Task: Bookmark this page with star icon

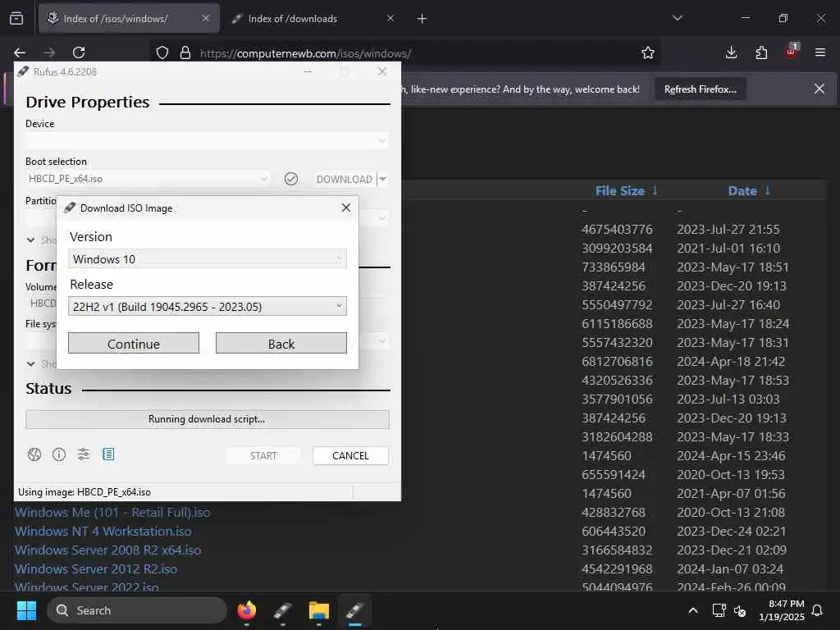Action: pos(648,52)
